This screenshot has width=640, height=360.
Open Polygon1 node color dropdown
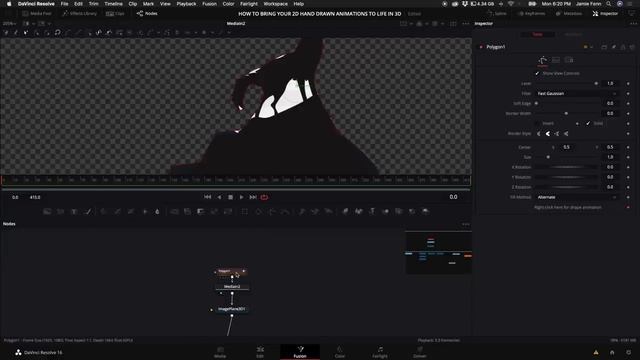588,47
